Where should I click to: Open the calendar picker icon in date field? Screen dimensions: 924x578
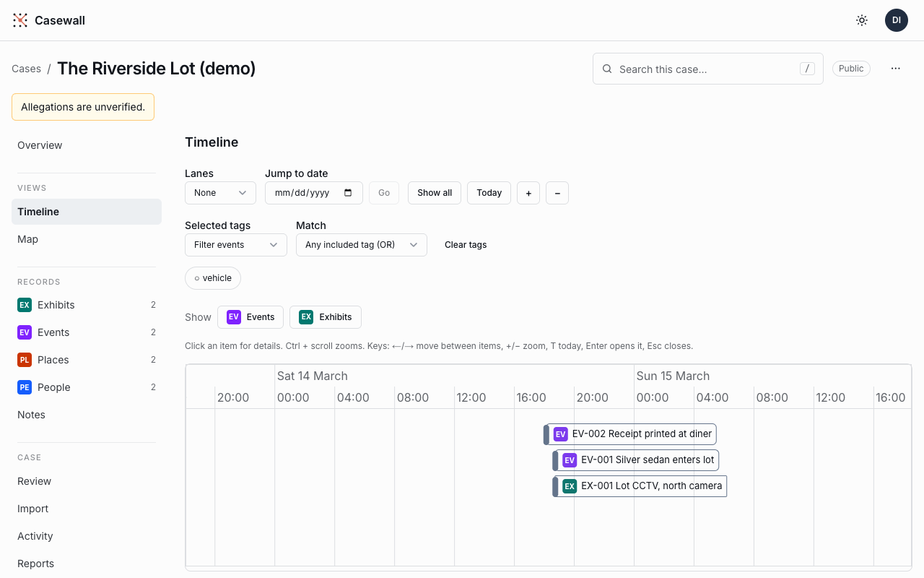coord(349,193)
